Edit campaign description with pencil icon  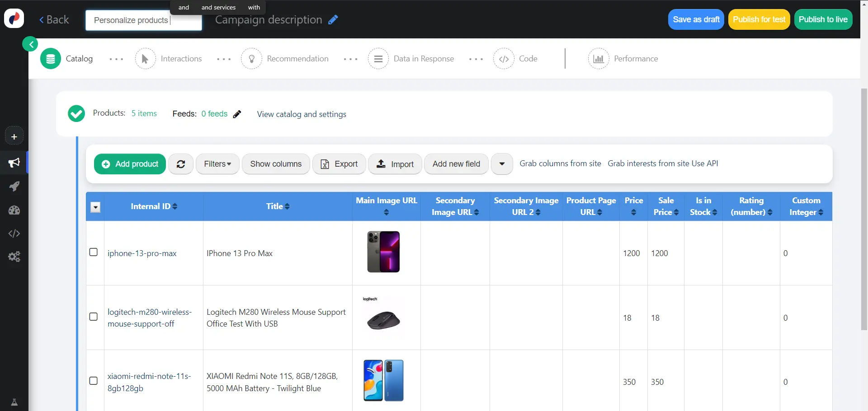(x=333, y=19)
